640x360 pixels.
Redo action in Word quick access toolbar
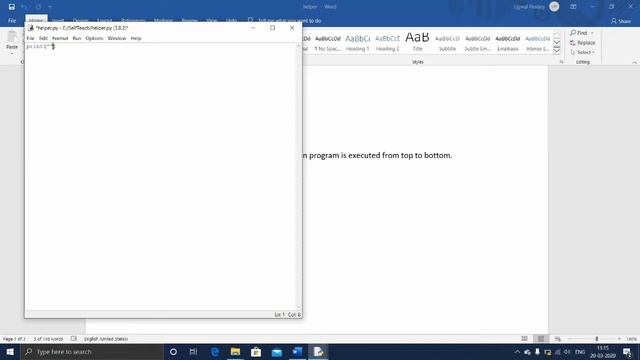click(38, 7)
